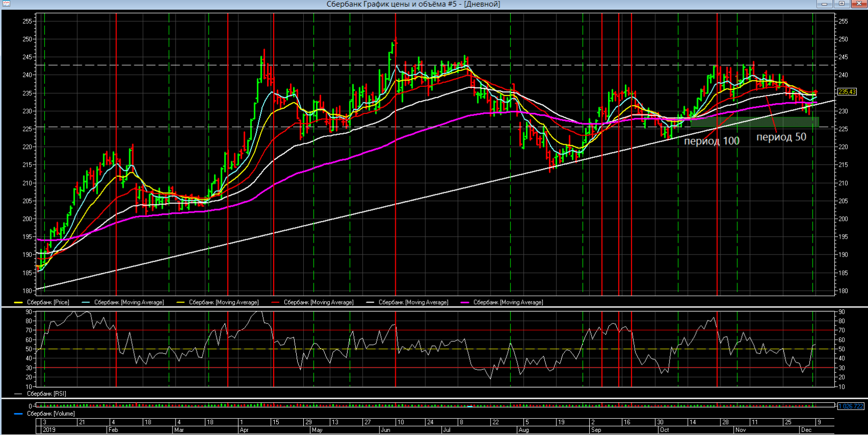This screenshot has height=435, width=868.
Task: Click the 'Dec' month label on the time axis
Action: pos(807,430)
